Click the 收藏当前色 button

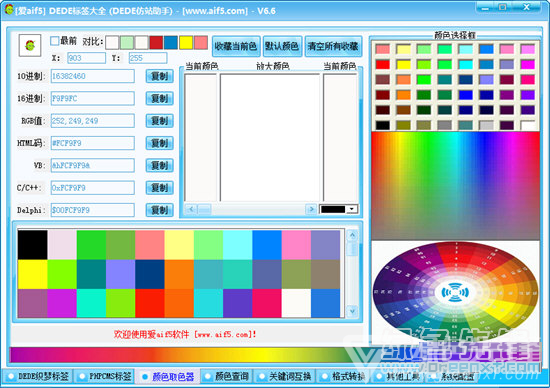click(236, 46)
